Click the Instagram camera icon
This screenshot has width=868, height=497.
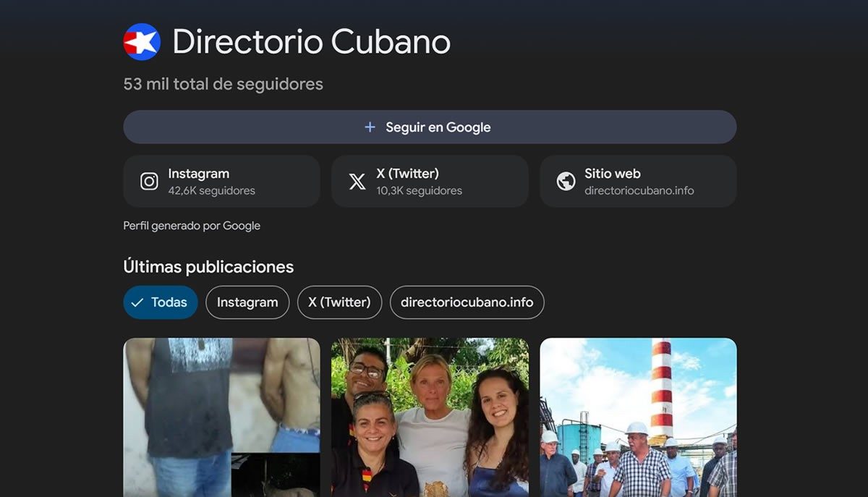pyautogui.click(x=150, y=181)
